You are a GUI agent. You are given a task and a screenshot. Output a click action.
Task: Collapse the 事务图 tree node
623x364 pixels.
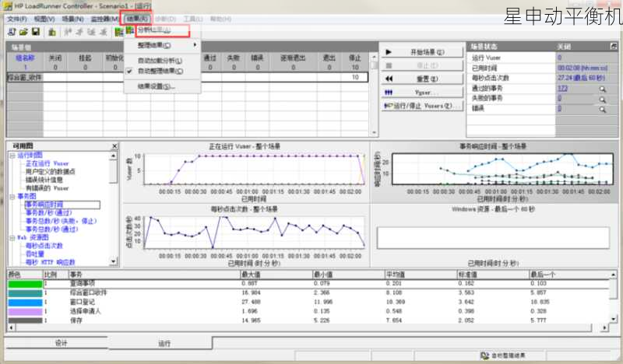click(12, 197)
